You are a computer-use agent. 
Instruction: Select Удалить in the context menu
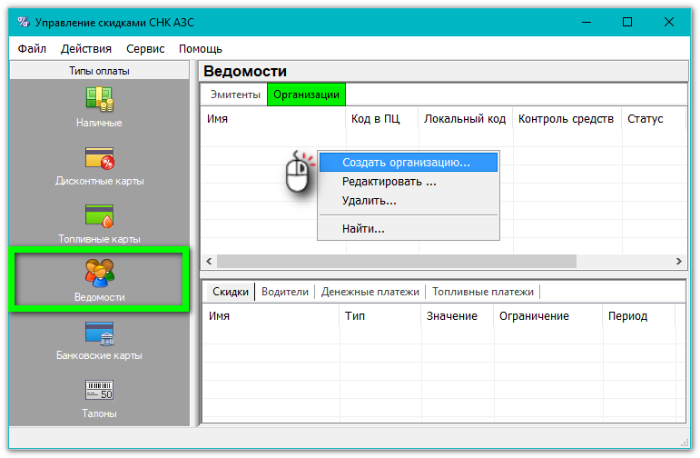[369, 201]
